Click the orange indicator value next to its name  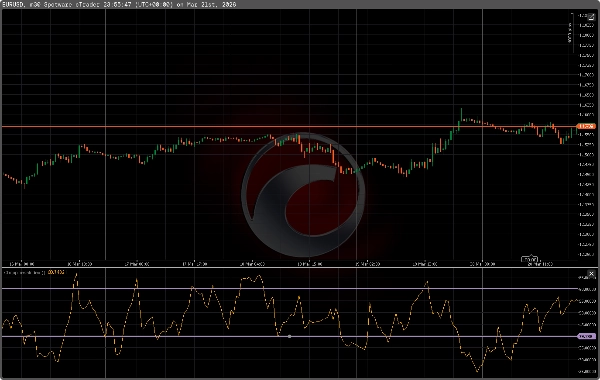[x=56, y=272]
